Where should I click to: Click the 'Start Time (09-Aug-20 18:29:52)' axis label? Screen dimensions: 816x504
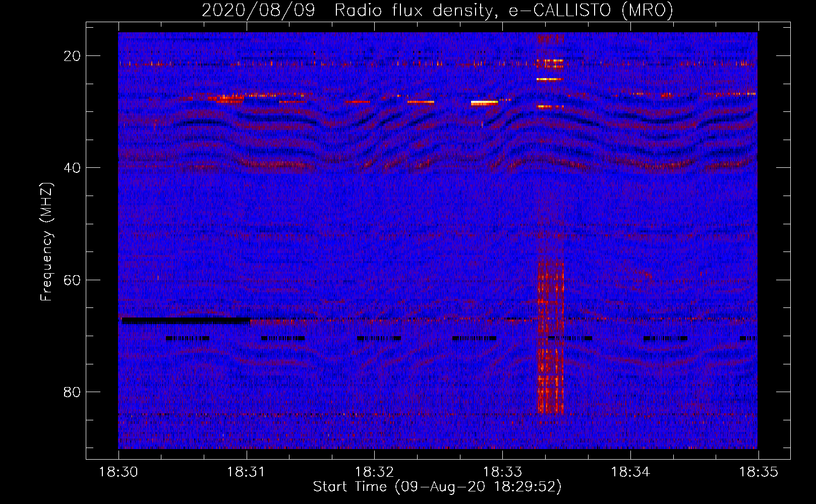[437, 487]
